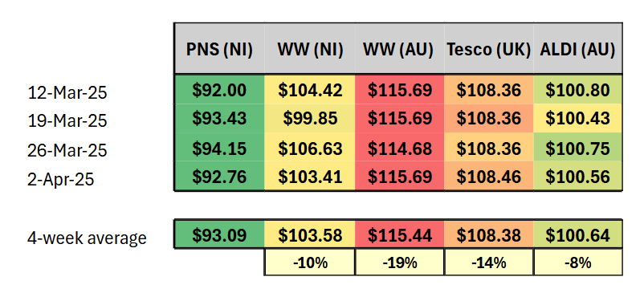The height and width of the screenshot is (289, 644).
Task: Click the 19-Mar-25 date label
Action: [x=67, y=120]
